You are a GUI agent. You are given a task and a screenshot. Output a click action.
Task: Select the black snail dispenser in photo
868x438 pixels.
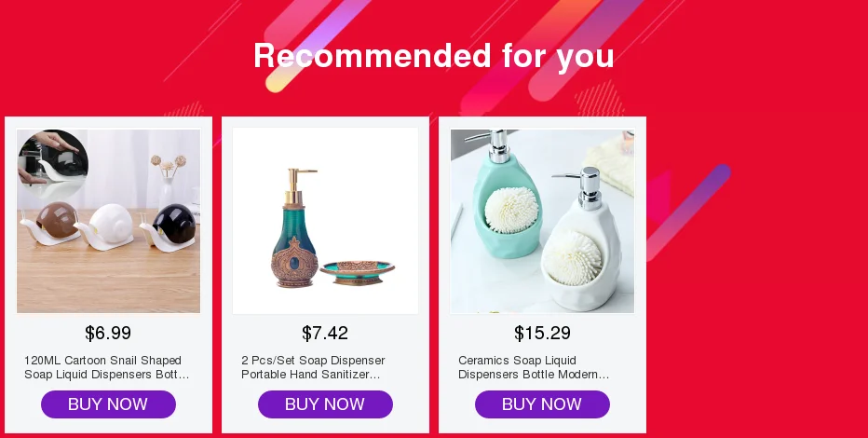click(170, 228)
